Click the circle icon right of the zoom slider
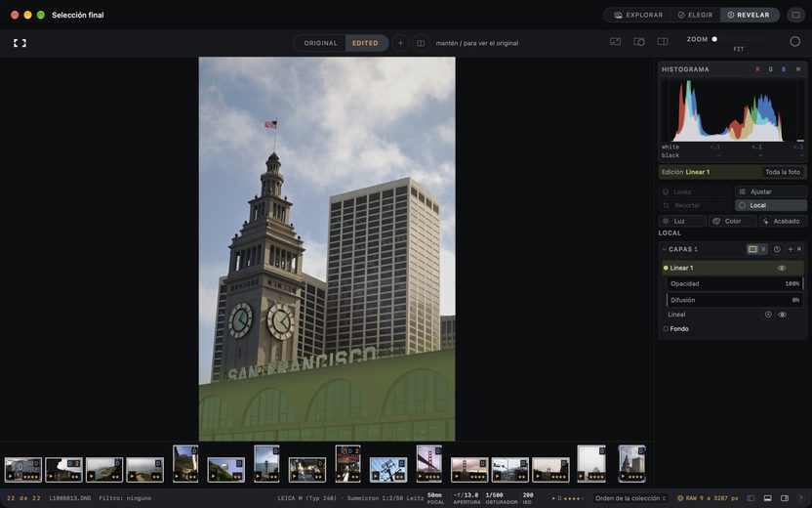This screenshot has height=508, width=812. click(x=794, y=41)
